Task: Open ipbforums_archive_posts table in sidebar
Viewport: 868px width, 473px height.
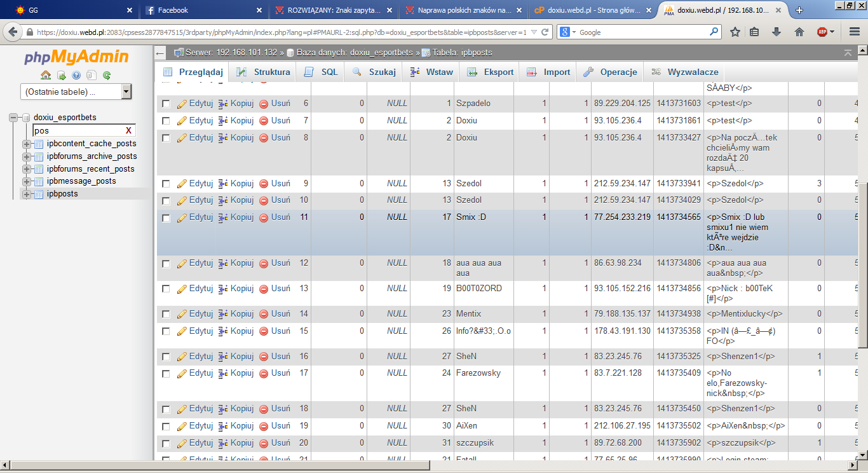Action: click(92, 156)
